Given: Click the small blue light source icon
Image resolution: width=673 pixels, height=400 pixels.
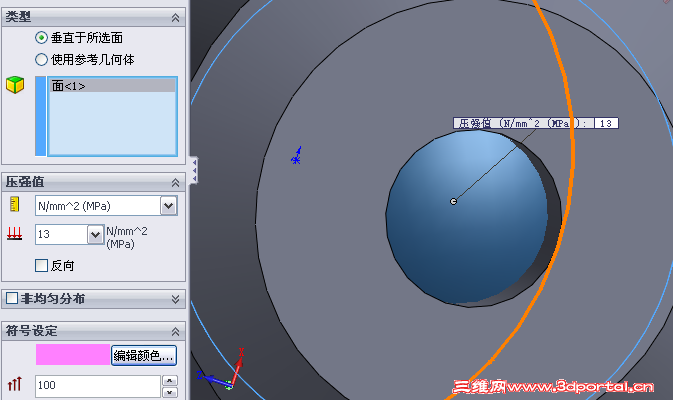Looking at the screenshot, I should pos(297,156).
